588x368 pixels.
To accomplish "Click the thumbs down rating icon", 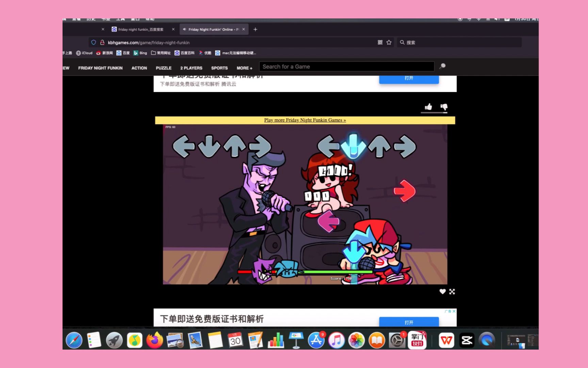I will click(444, 107).
